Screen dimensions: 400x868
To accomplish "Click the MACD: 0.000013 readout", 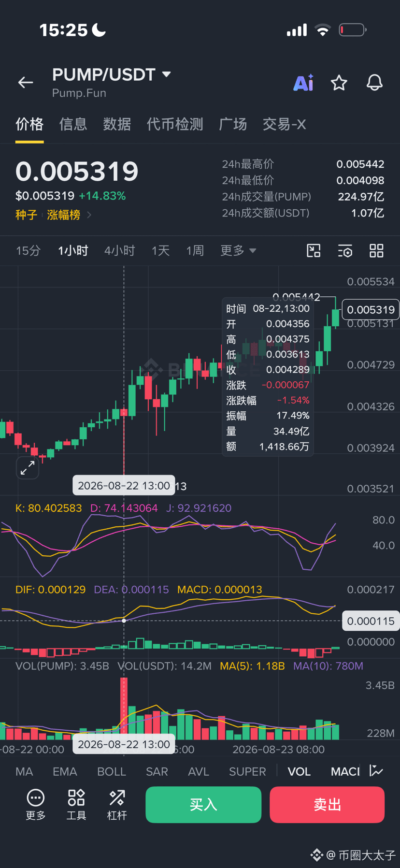I will [220, 590].
